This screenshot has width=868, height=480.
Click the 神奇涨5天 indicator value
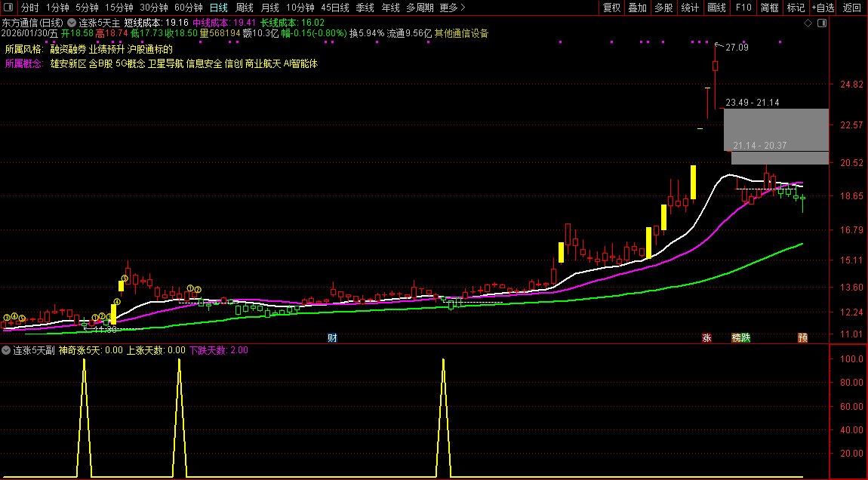coord(91,350)
